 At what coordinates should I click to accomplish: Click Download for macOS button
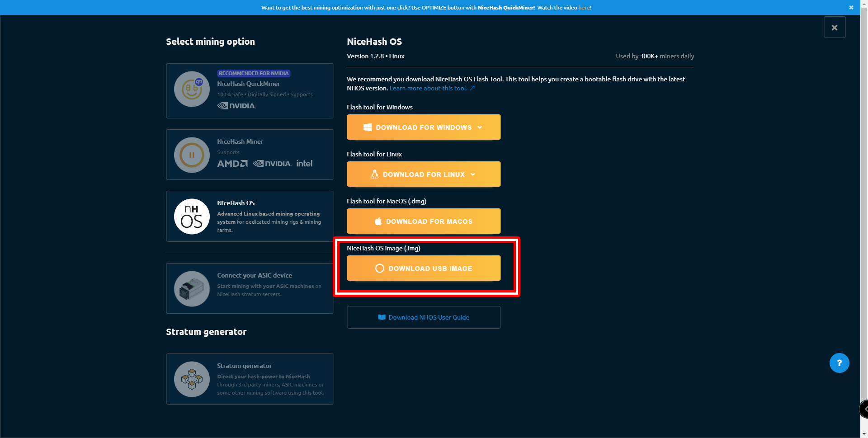click(x=423, y=221)
